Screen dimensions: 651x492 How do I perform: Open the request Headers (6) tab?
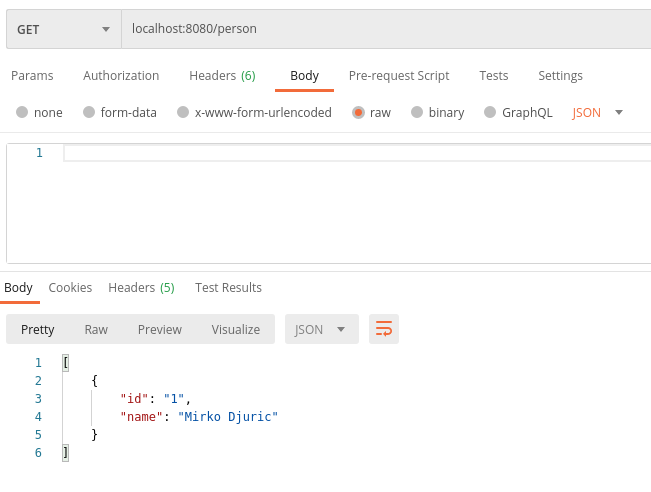[222, 76]
